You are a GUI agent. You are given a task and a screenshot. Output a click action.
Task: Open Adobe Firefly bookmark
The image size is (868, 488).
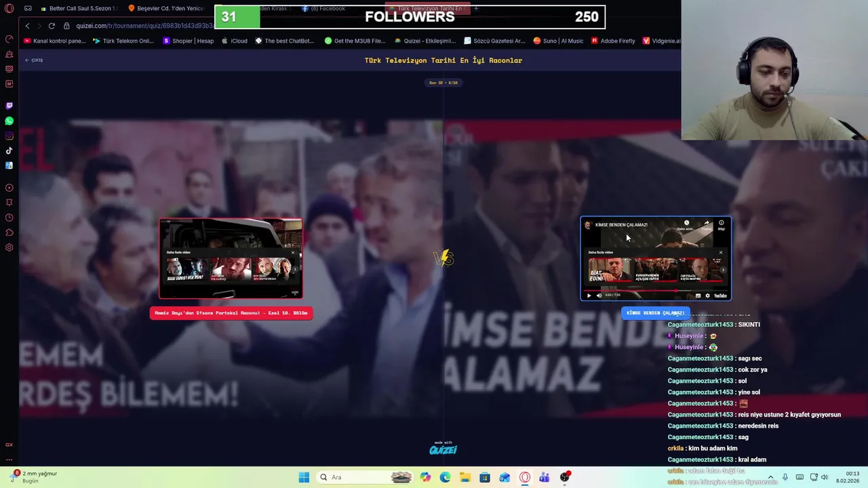pyautogui.click(x=613, y=41)
